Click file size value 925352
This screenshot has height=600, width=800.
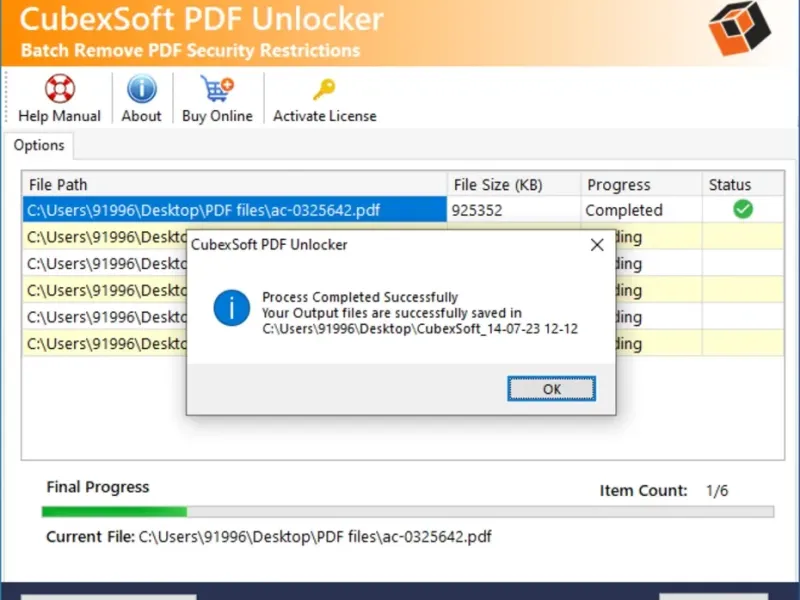(477, 210)
